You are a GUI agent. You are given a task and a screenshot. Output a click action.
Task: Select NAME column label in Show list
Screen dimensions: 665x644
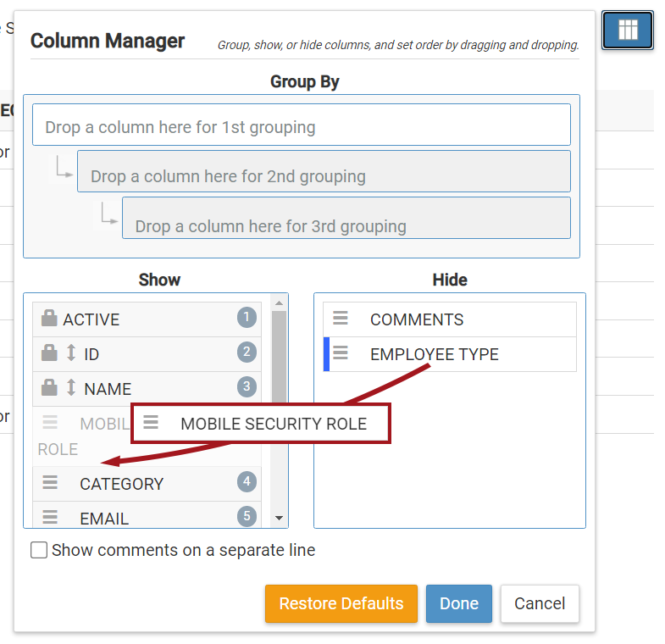pyautogui.click(x=108, y=389)
